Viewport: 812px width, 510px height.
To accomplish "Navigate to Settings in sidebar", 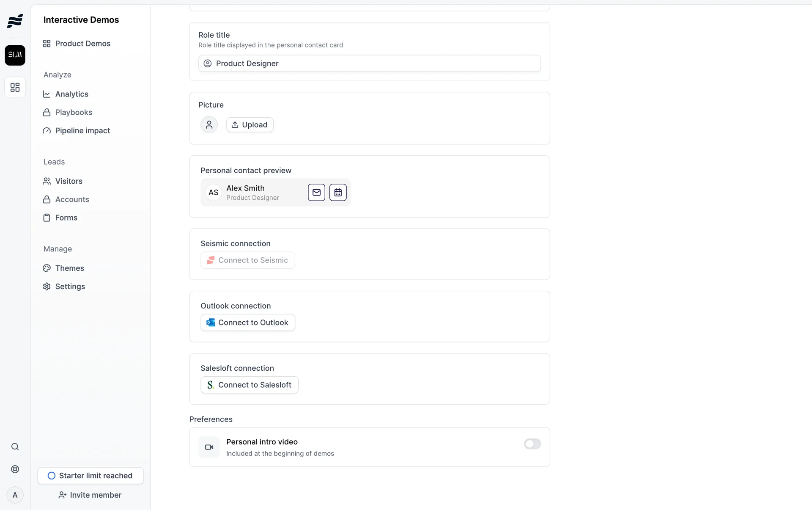I will click(x=70, y=287).
